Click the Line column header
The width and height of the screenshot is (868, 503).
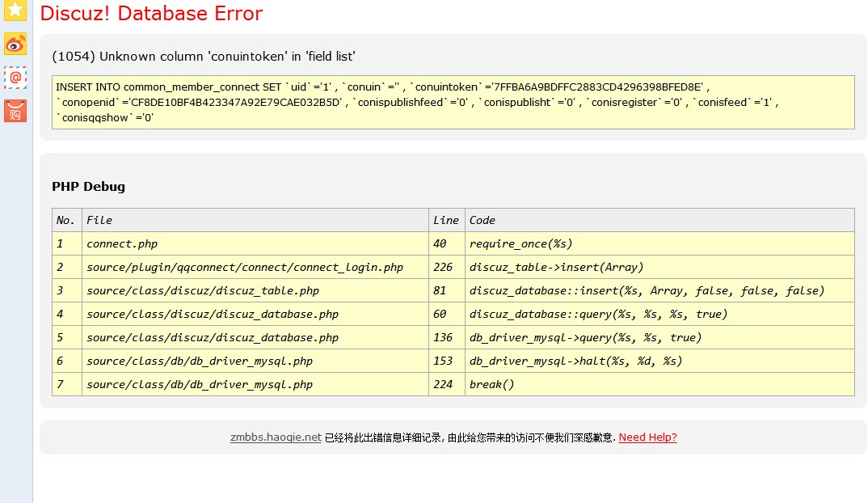445,220
